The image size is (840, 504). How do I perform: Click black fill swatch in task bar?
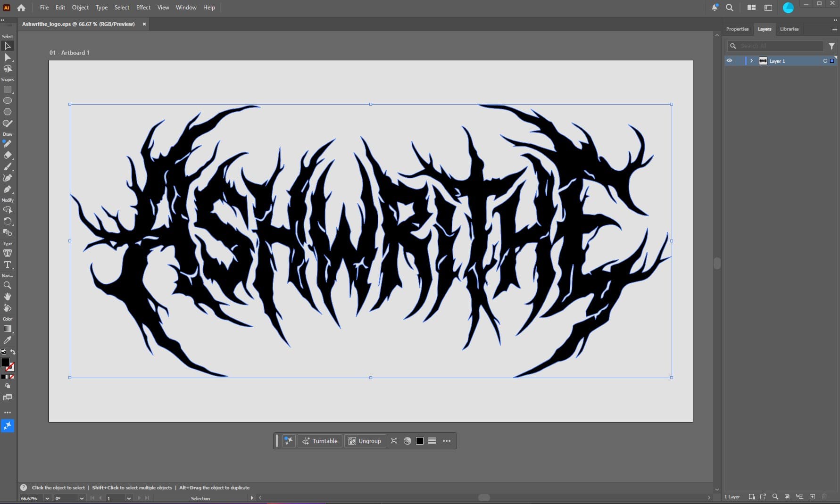[x=420, y=441]
